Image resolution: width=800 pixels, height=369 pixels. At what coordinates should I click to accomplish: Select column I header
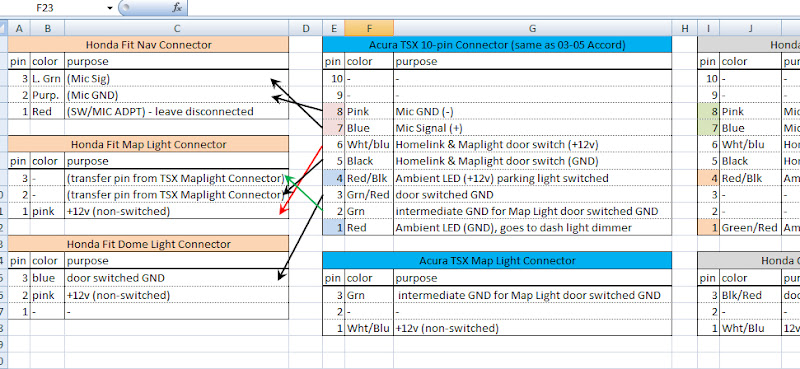tap(709, 29)
